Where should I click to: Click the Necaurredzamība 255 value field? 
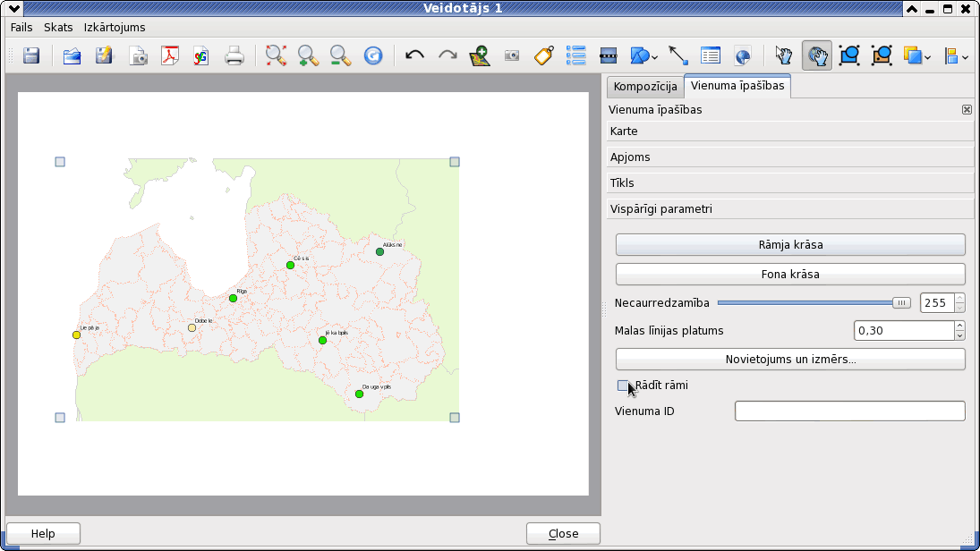pyautogui.click(x=937, y=303)
